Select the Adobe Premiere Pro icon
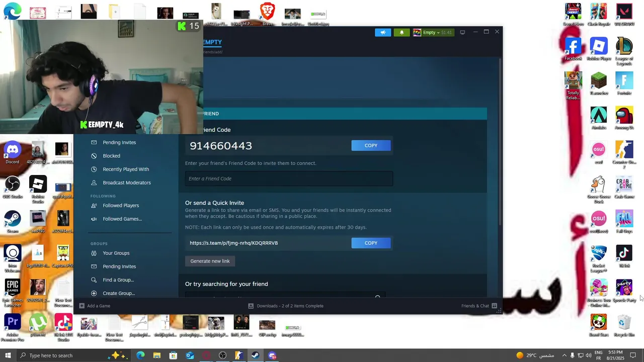644x362 pixels. (13, 328)
